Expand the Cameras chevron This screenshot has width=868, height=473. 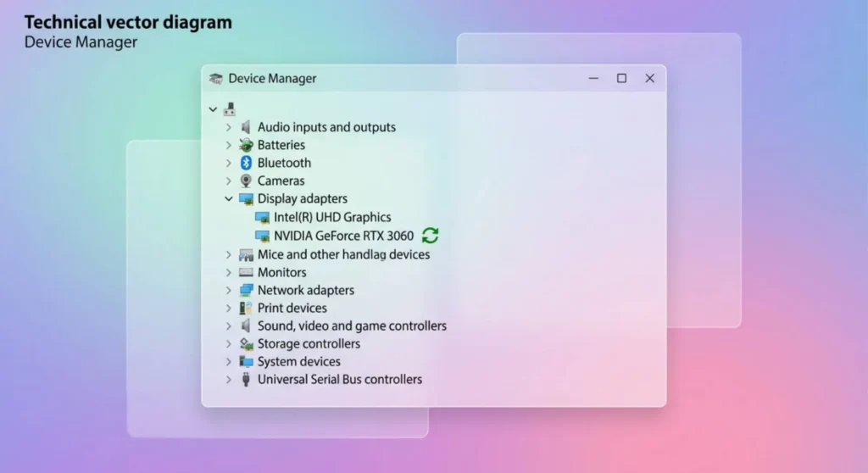229,181
